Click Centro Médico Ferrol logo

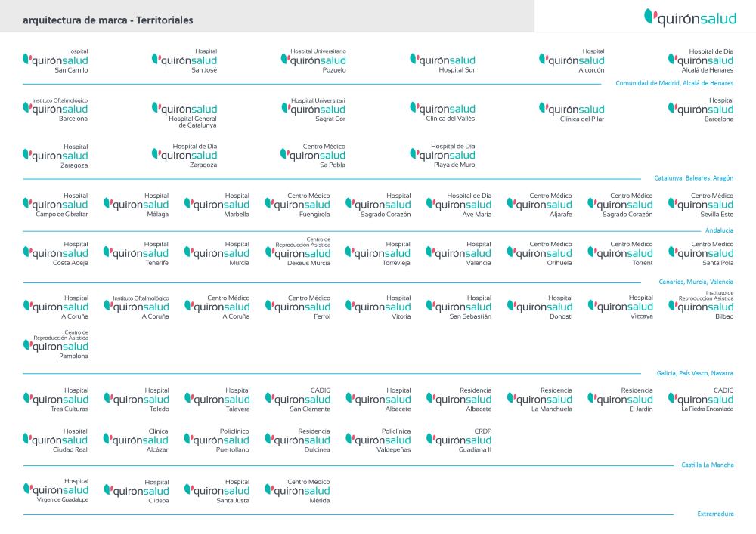(x=298, y=307)
